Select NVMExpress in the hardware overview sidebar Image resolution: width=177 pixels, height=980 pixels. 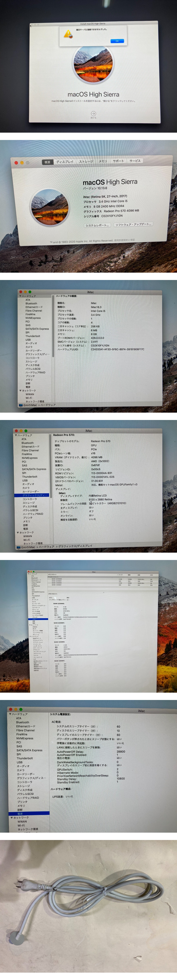[x=33, y=318]
